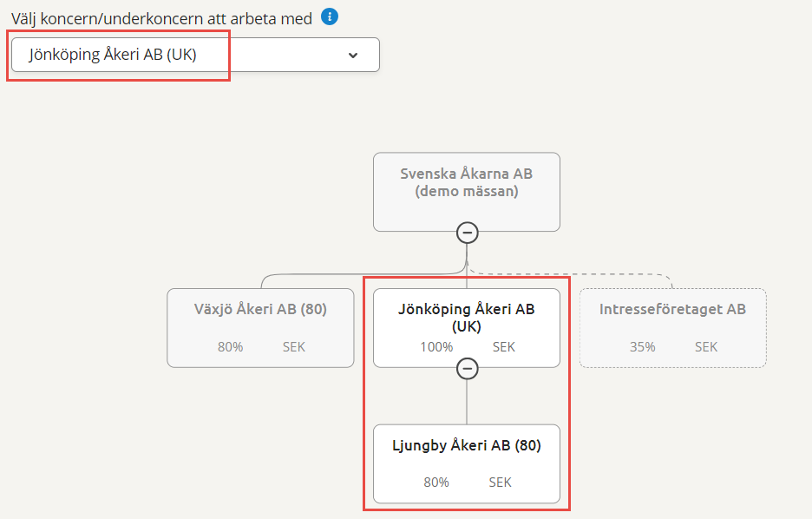Click the 100% ownership in Jönköping Åkeri box
Image resolution: width=812 pixels, height=519 pixels.
[436, 347]
